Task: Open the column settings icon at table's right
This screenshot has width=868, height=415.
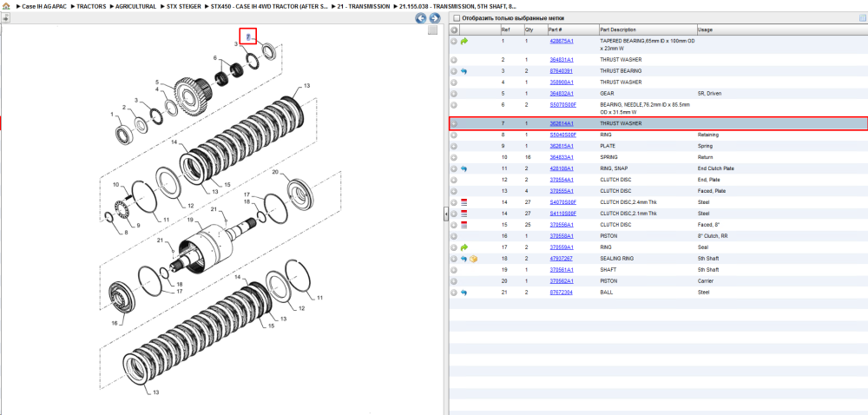Action: tap(862, 18)
